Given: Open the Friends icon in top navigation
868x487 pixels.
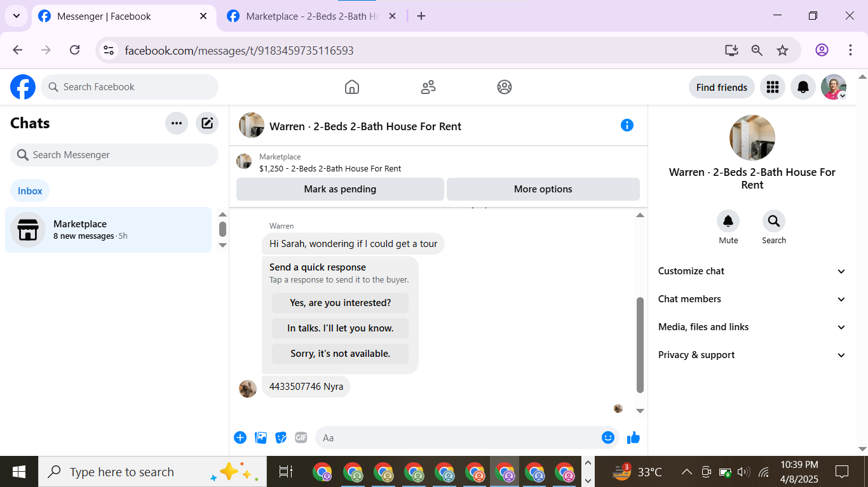Looking at the screenshot, I should pyautogui.click(x=428, y=87).
